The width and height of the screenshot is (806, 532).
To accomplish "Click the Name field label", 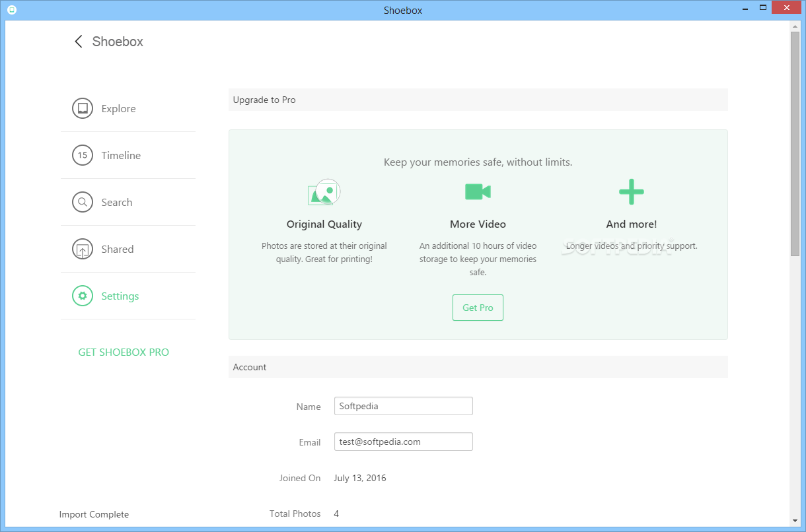I will click(309, 407).
